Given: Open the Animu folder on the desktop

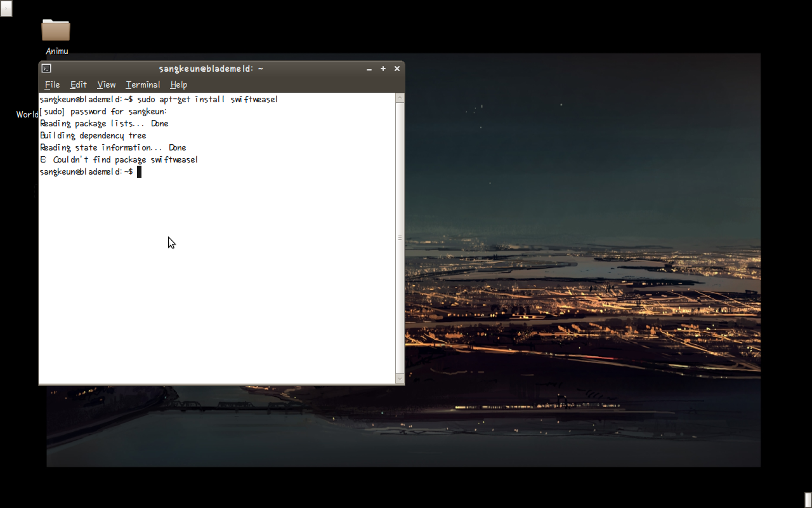Looking at the screenshot, I should click(x=56, y=30).
